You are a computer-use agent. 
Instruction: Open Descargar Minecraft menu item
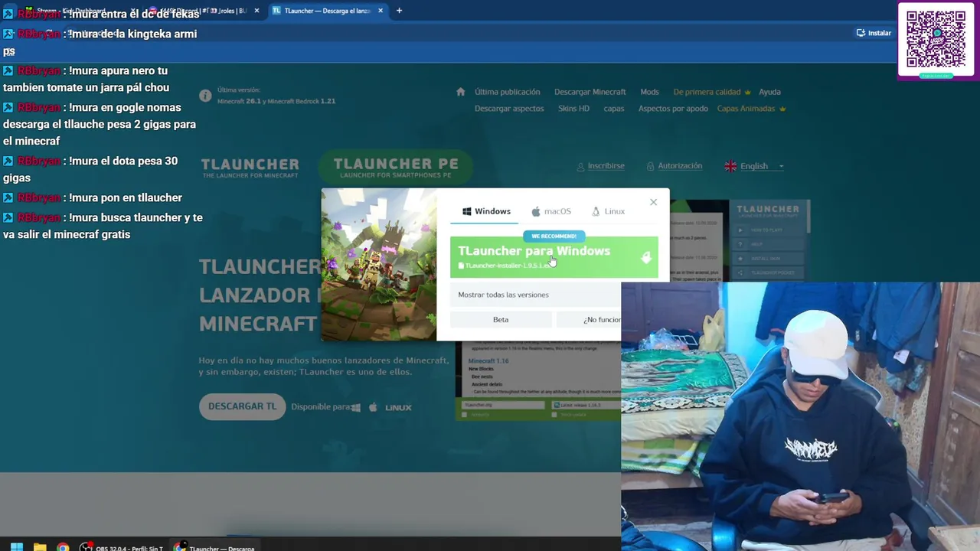click(590, 92)
